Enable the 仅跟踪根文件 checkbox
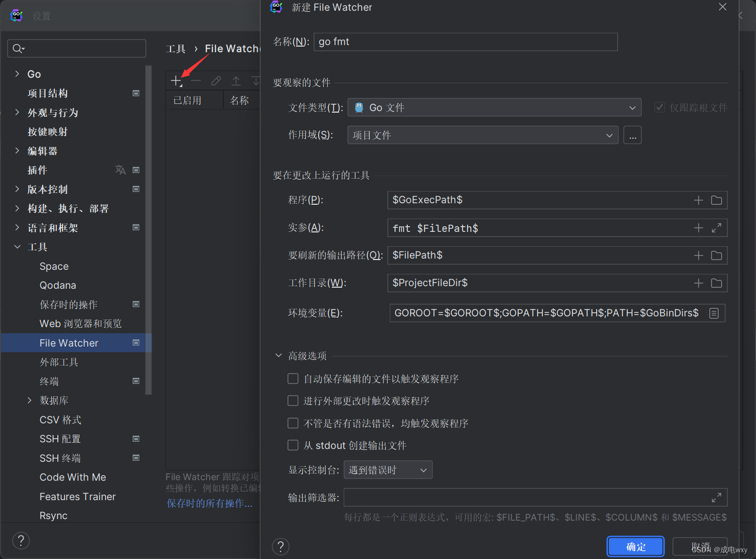 (660, 107)
